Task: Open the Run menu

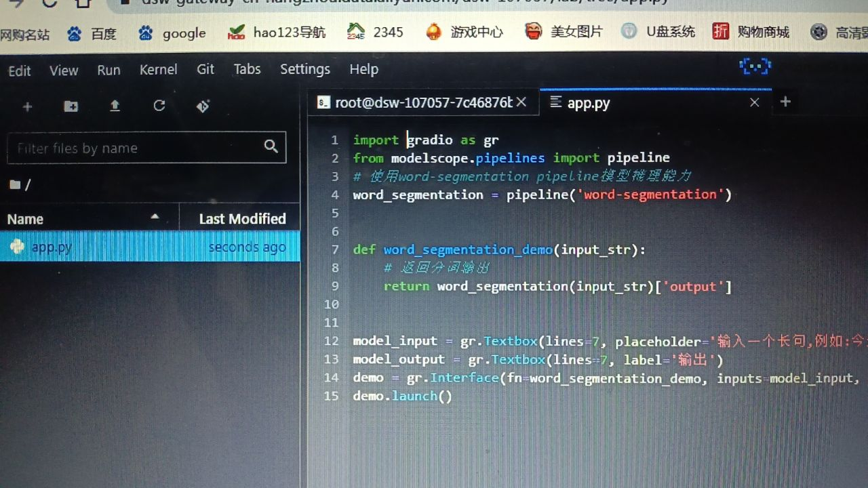Action: (x=108, y=70)
